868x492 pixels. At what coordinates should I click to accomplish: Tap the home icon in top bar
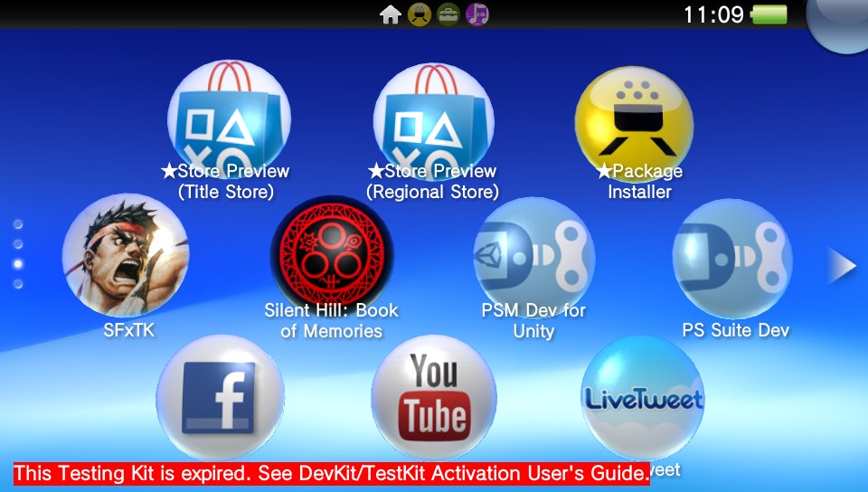tap(391, 14)
